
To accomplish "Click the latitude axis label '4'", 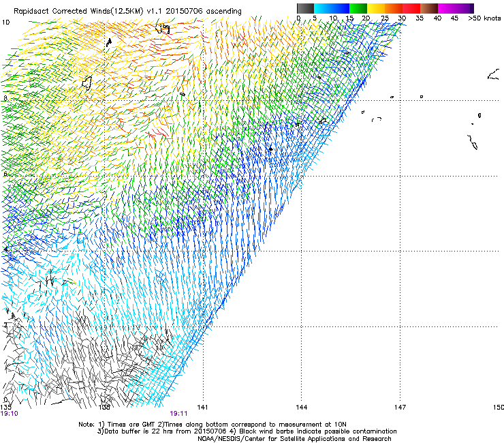I will point(5,249).
